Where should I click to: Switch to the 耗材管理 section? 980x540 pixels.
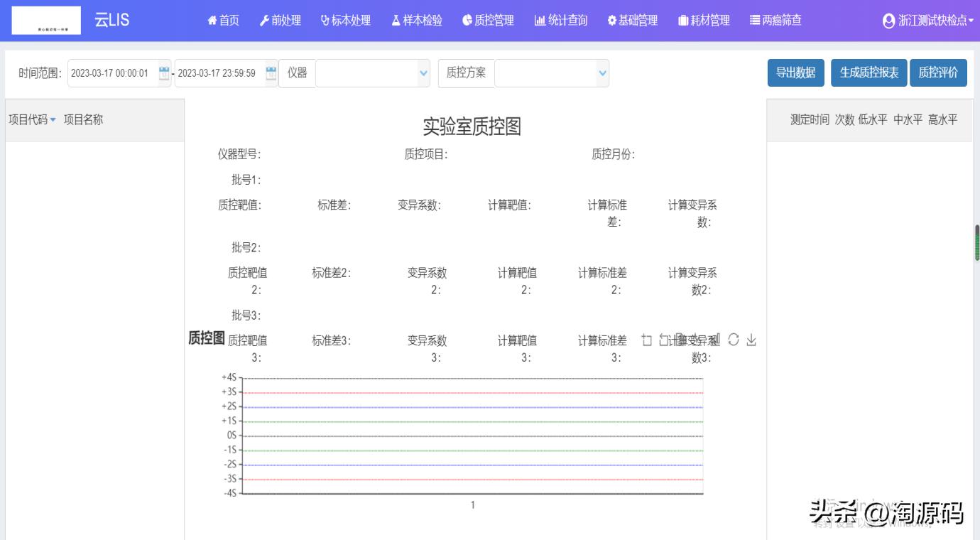(x=703, y=21)
